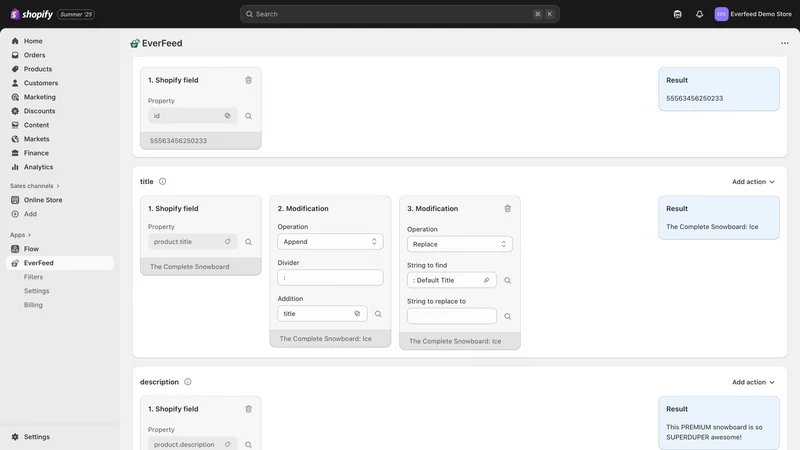Click the Shopify logo
Image resolution: width=800 pixels, height=450 pixels.
[32, 14]
